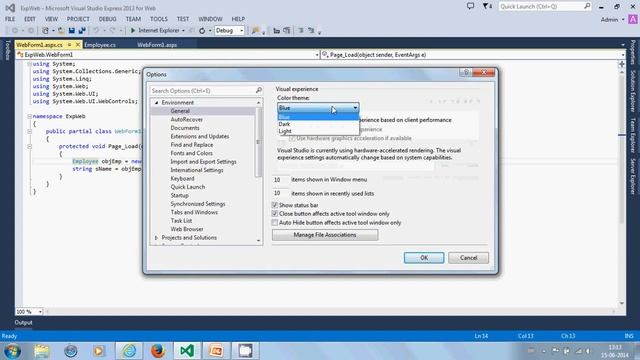Open Firefox from the taskbar
Viewport: 640px width, 360px height.
point(158,351)
